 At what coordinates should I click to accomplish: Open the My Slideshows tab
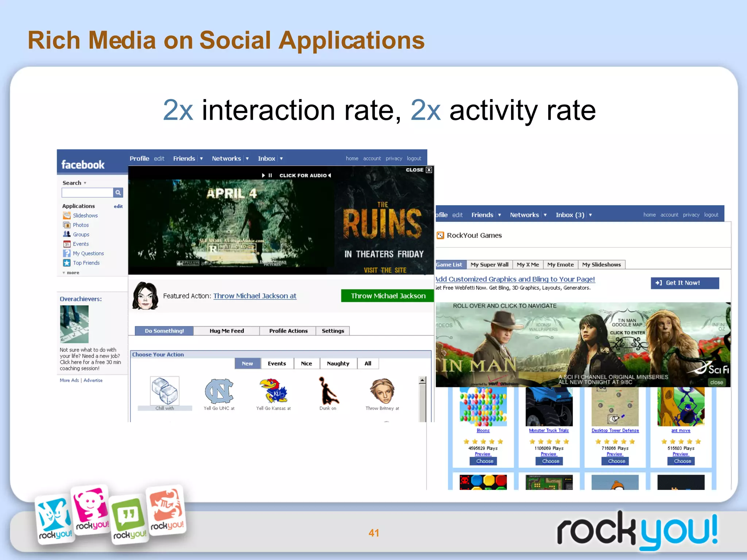(x=601, y=265)
